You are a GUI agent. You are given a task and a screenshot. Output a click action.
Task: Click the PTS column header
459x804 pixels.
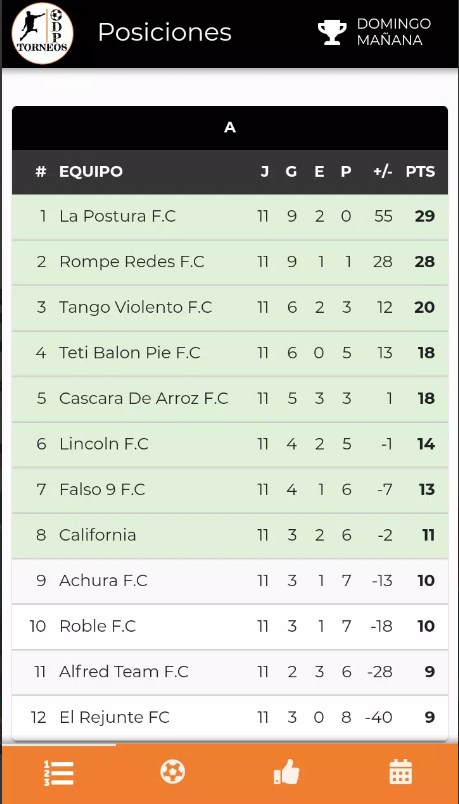421,172
